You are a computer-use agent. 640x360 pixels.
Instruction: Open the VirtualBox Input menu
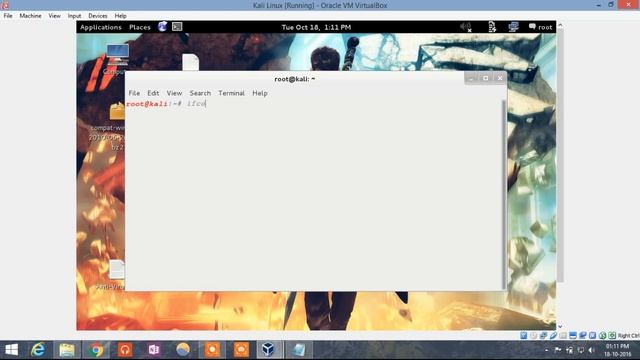coord(74,16)
